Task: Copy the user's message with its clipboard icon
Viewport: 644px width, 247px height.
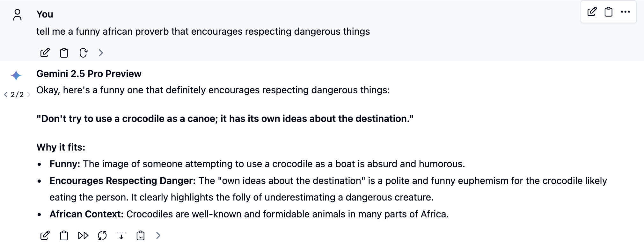Action: (x=64, y=53)
